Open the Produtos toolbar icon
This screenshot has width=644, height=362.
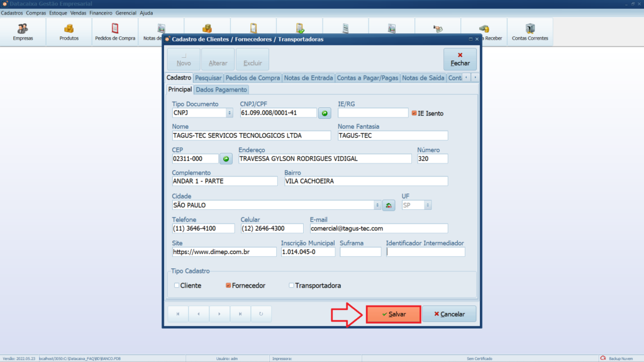coord(69,32)
